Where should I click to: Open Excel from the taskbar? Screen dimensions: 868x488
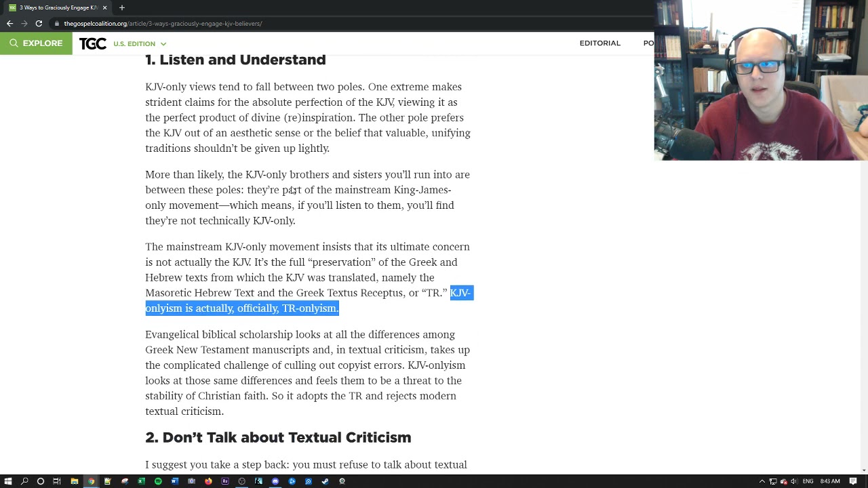point(141,481)
